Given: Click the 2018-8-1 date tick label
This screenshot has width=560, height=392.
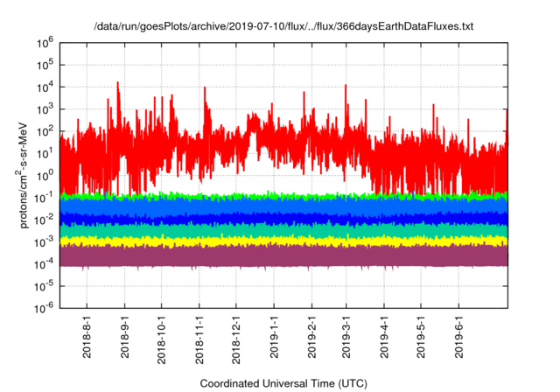Looking at the screenshot, I should coord(87,336).
